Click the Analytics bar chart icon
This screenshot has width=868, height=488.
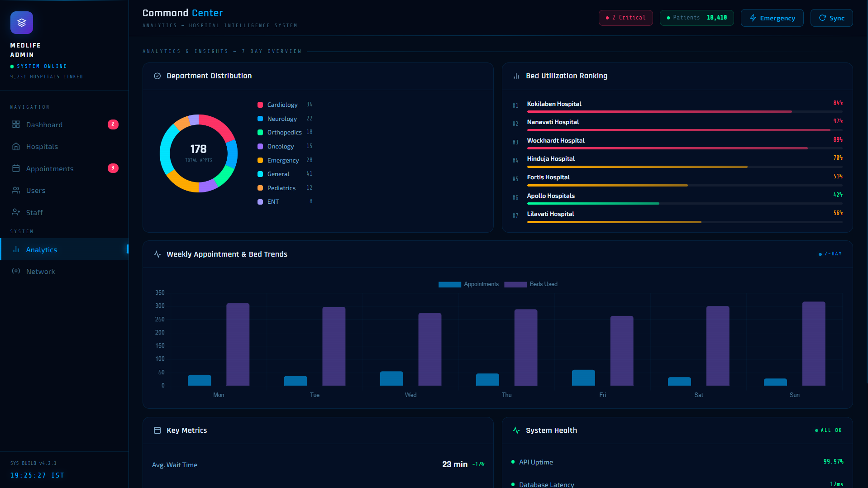click(x=16, y=249)
